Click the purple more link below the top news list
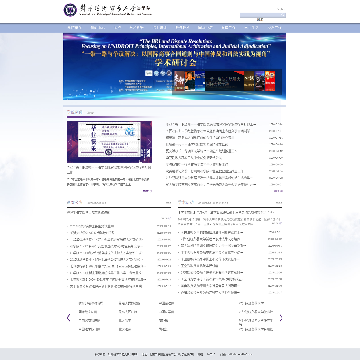360x360 pixels. (x=278, y=191)
